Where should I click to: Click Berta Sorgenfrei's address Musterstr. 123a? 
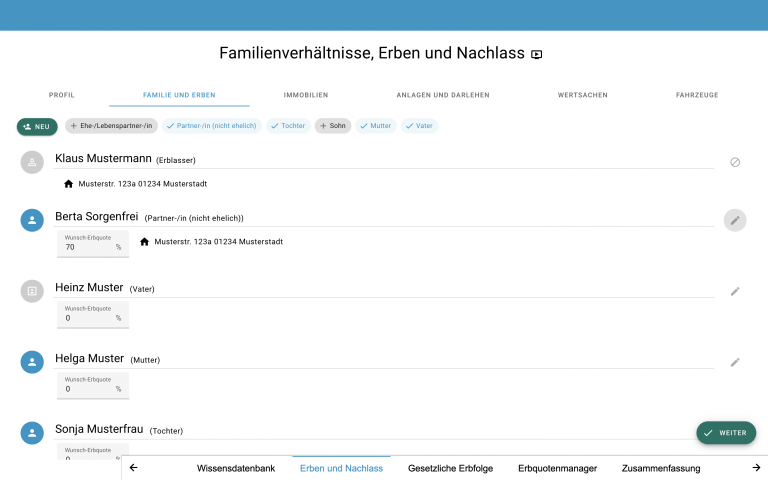point(218,241)
